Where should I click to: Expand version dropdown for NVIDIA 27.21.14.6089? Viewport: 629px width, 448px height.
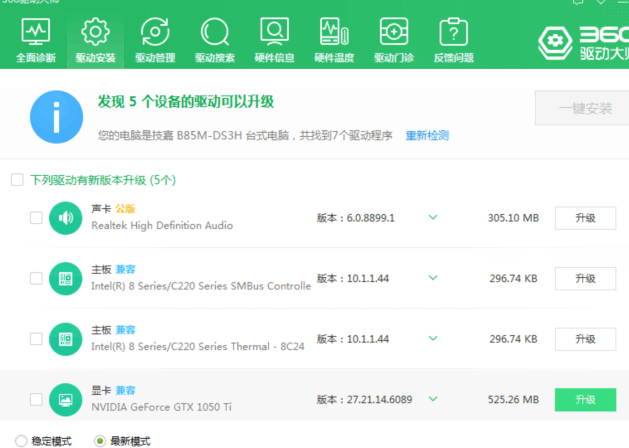433,399
